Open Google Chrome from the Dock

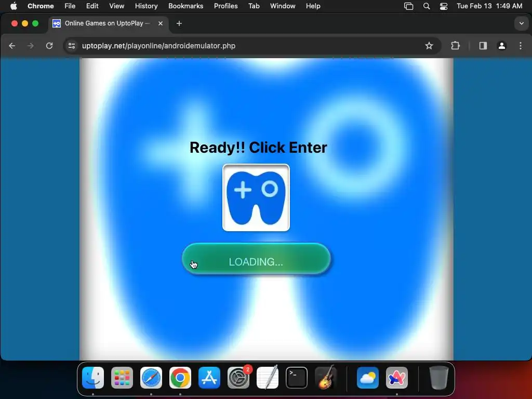point(180,378)
